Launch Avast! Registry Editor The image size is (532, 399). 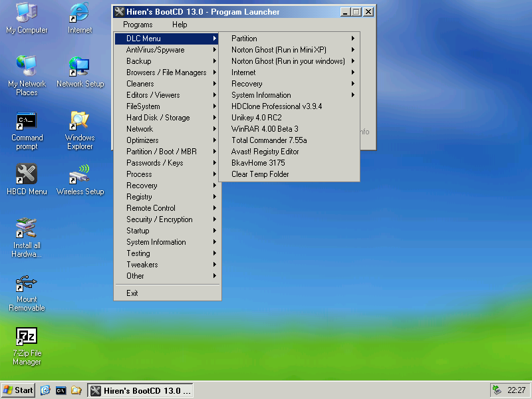click(x=289, y=152)
